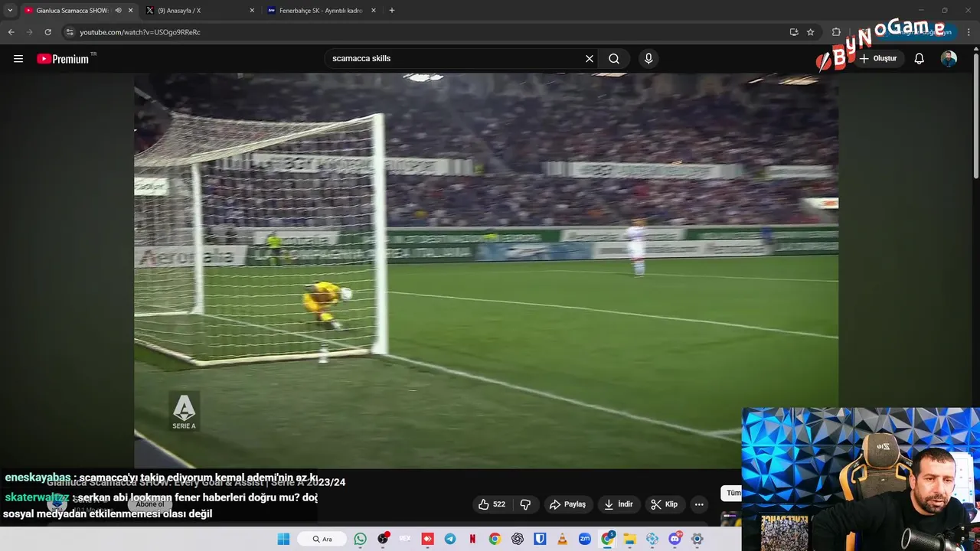Image resolution: width=980 pixels, height=551 pixels.
Task: Open Zoom from the taskbar
Action: point(585,539)
